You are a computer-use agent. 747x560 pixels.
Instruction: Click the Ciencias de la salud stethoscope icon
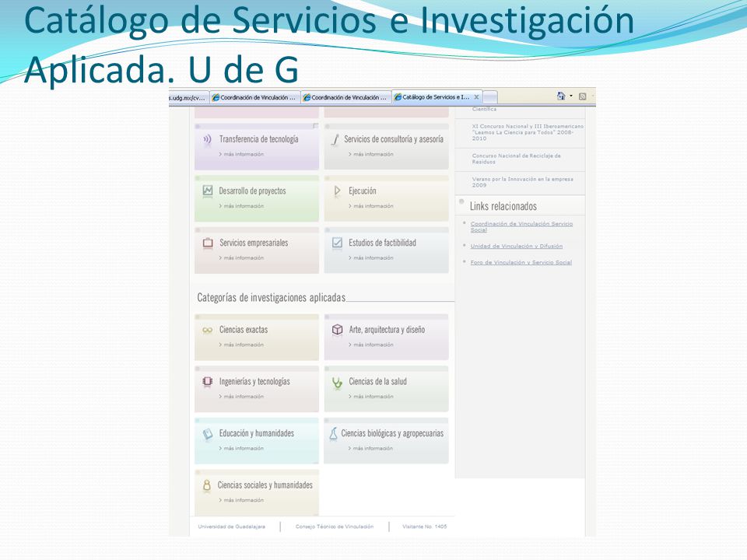coord(337,382)
